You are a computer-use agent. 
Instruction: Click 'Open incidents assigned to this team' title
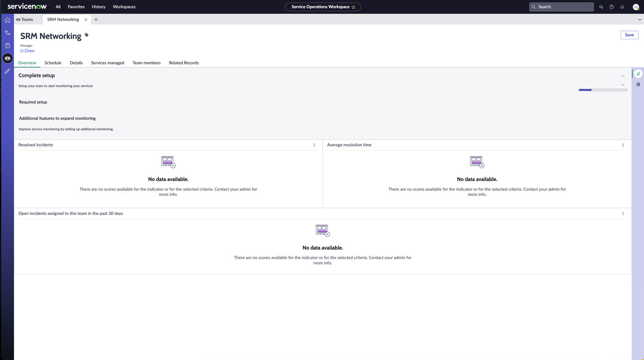(x=71, y=214)
